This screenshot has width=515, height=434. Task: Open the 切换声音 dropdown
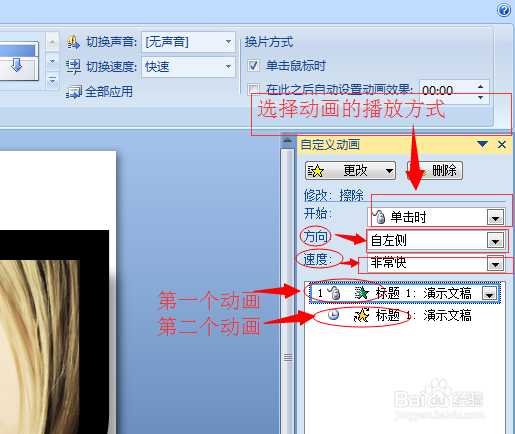pyautogui.click(x=228, y=42)
